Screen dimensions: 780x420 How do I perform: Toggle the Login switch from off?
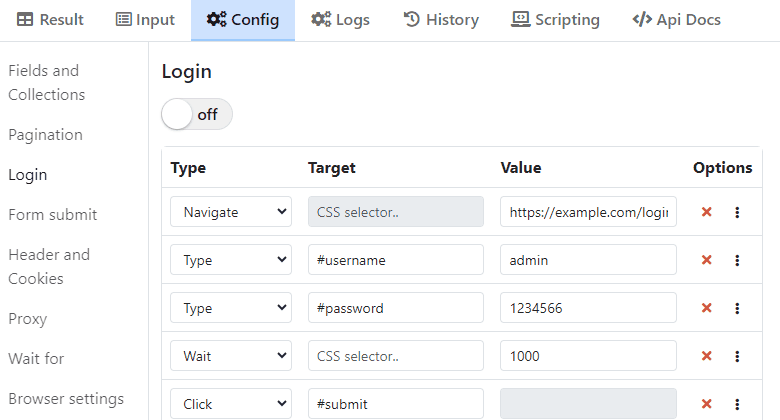(x=196, y=114)
